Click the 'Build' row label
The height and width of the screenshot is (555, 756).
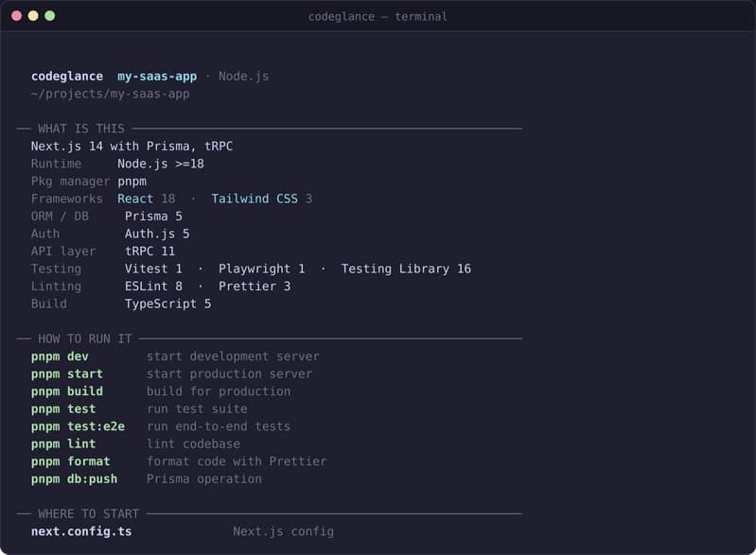(48, 304)
